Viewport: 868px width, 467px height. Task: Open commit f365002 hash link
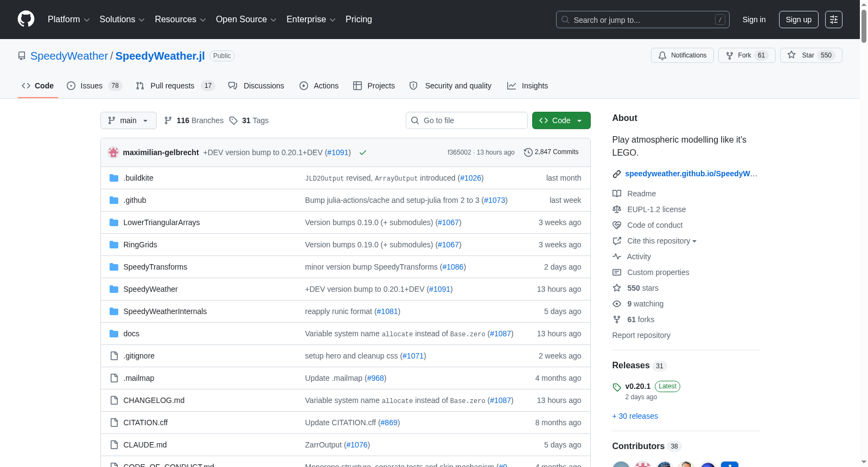click(459, 152)
